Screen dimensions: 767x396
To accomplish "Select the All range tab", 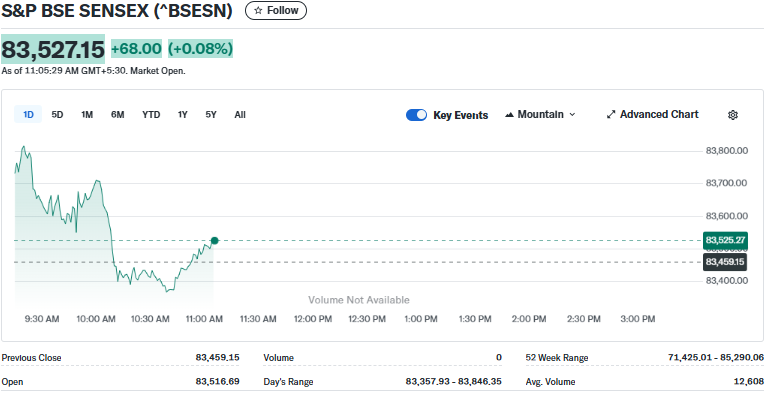I will click(x=240, y=114).
